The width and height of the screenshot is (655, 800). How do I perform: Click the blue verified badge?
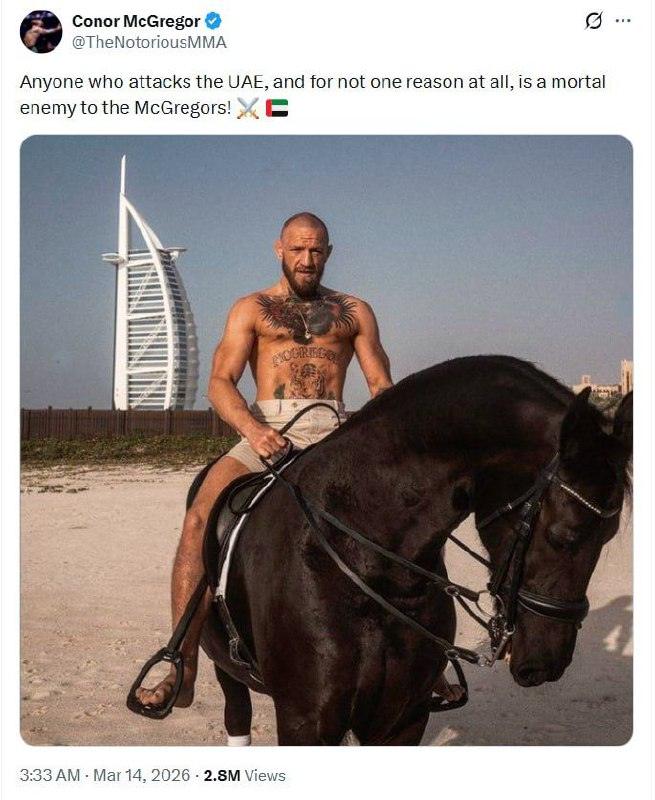[213, 21]
